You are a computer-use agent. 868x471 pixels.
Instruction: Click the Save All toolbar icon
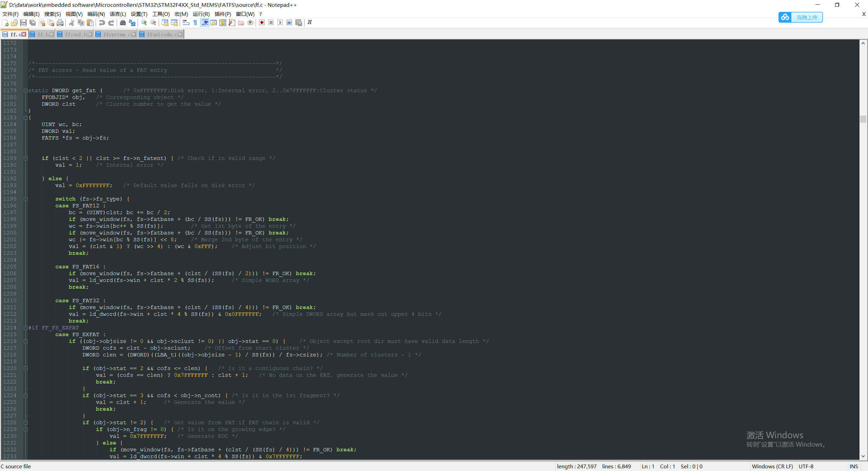pyautogui.click(x=33, y=23)
